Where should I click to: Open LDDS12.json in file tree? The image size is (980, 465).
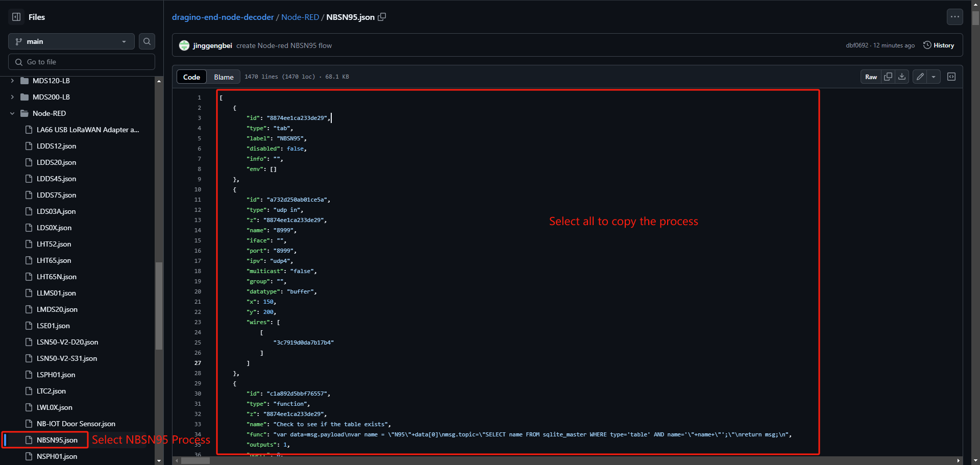point(56,146)
